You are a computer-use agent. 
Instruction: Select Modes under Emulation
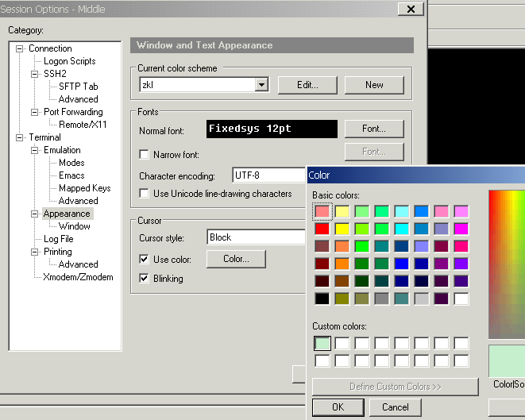[x=71, y=163]
